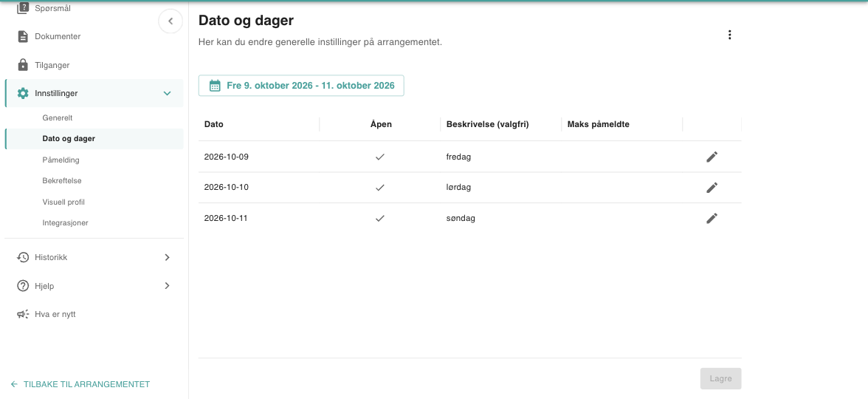The image size is (868, 399).
Task: Click the Lagre button
Action: click(720, 378)
